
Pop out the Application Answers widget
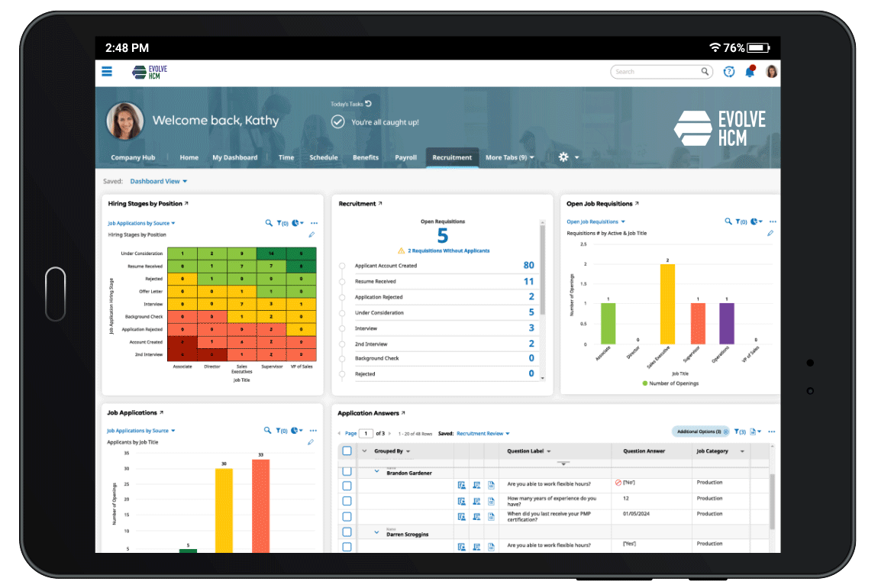pyautogui.click(x=402, y=412)
